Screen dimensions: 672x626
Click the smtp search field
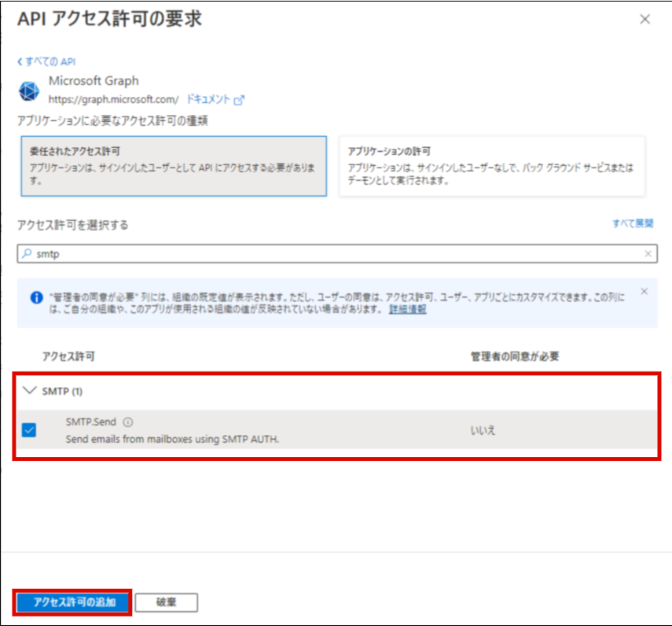point(337,254)
